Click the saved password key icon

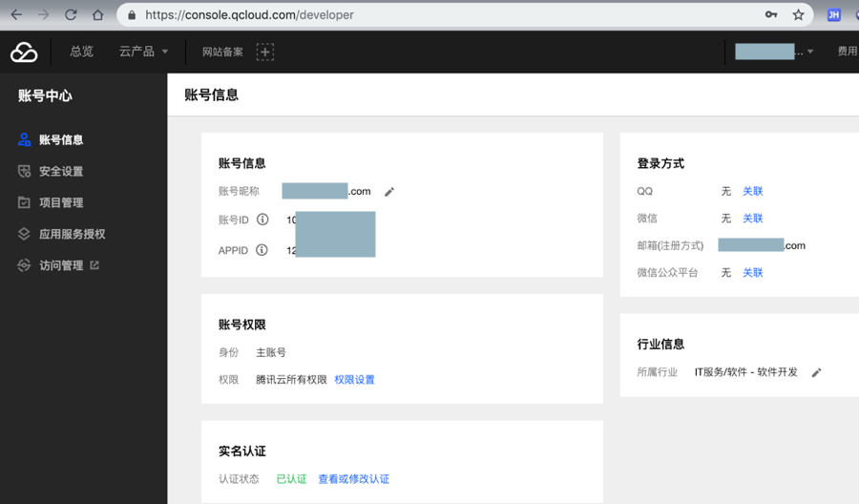pyautogui.click(x=771, y=14)
